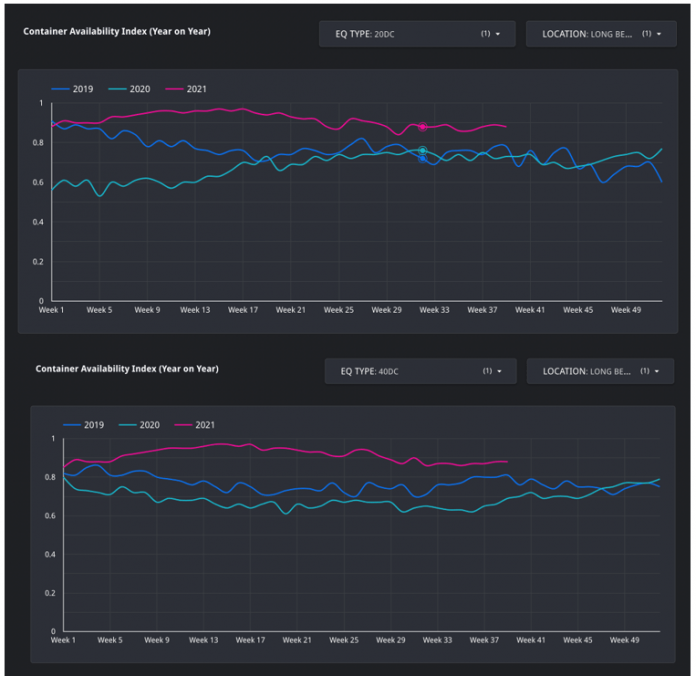Image resolution: width=696 pixels, height=676 pixels.
Task: Toggle the 2020 legend in the 20DC chart
Action: (x=129, y=89)
